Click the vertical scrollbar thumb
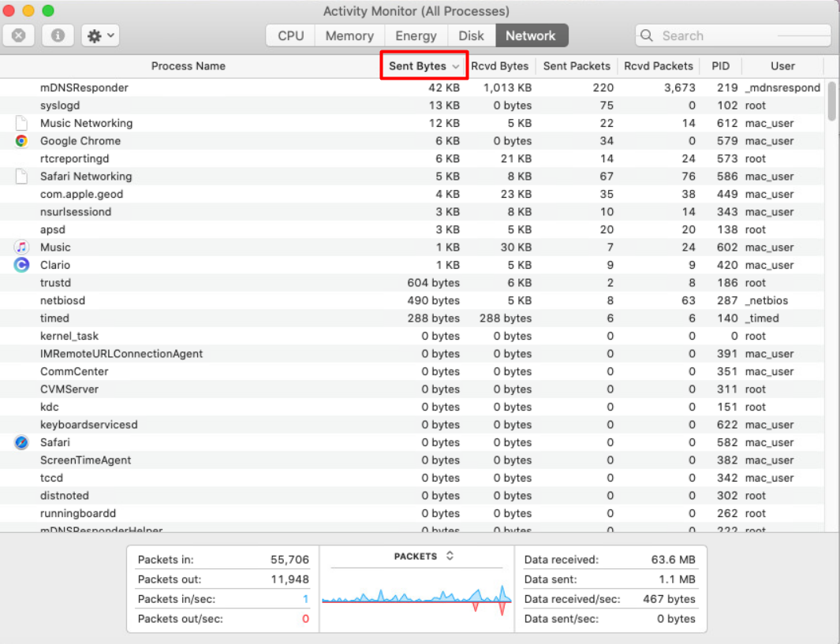The image size is (840, 644). point(831,101)
